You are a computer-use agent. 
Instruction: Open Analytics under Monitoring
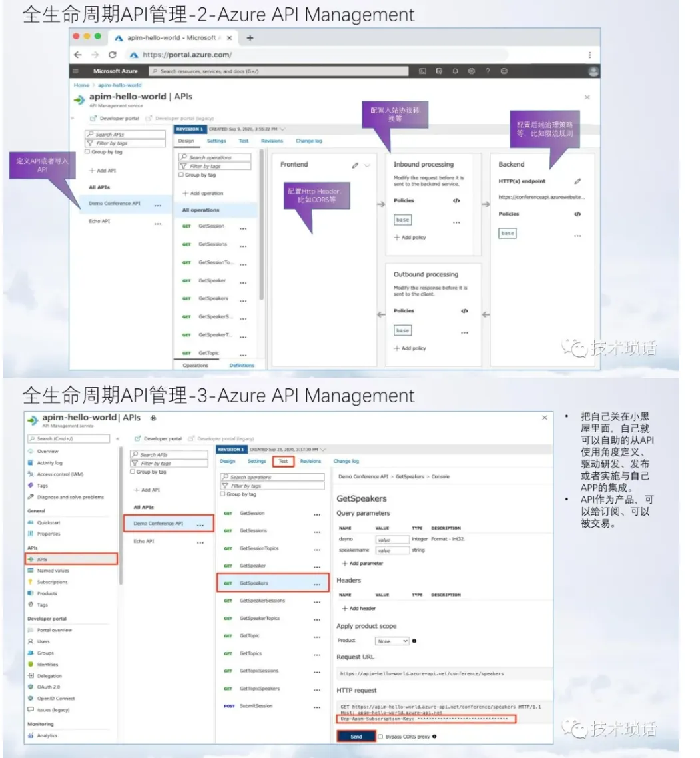(x=47, y=736)
